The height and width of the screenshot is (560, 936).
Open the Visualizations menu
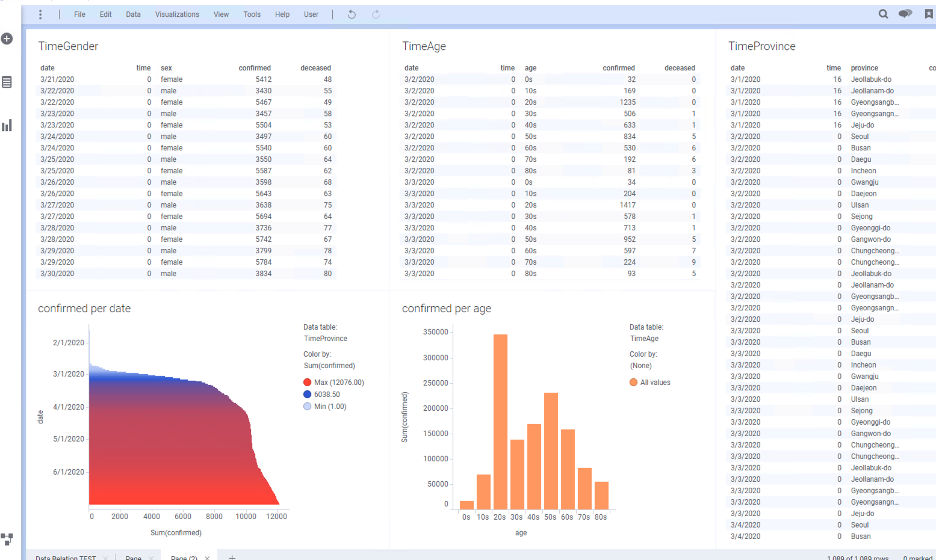coord(177,14)
